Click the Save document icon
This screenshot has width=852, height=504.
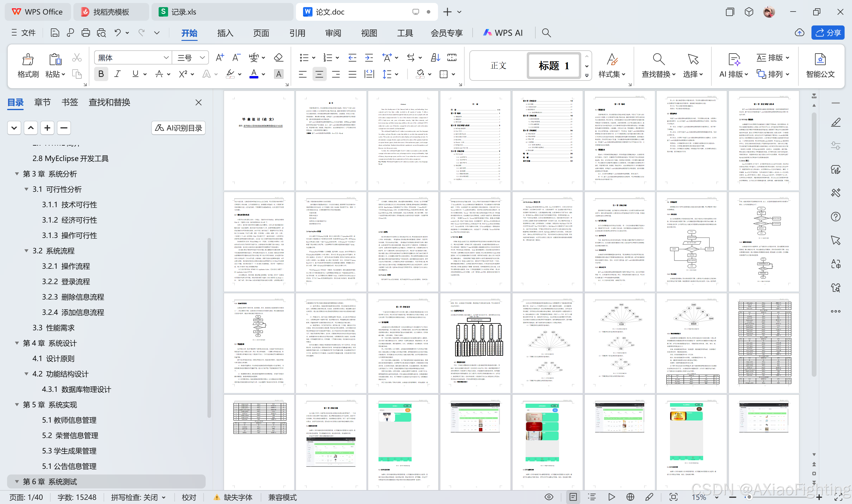(55, 33)
